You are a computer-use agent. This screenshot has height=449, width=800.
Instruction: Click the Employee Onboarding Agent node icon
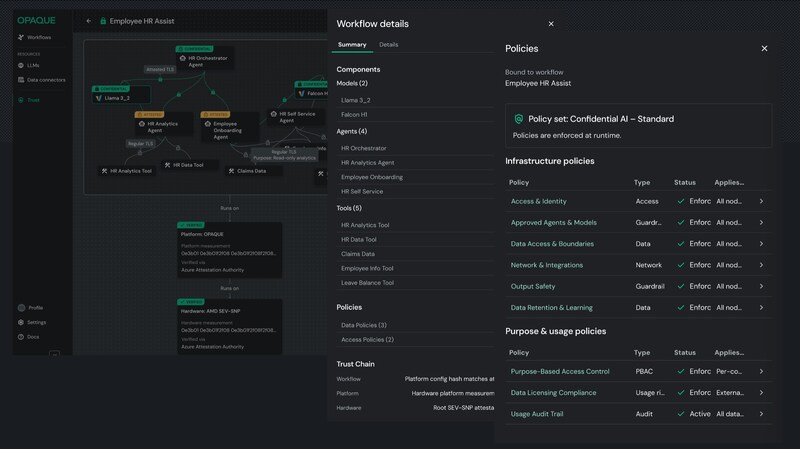pos(208,123)
